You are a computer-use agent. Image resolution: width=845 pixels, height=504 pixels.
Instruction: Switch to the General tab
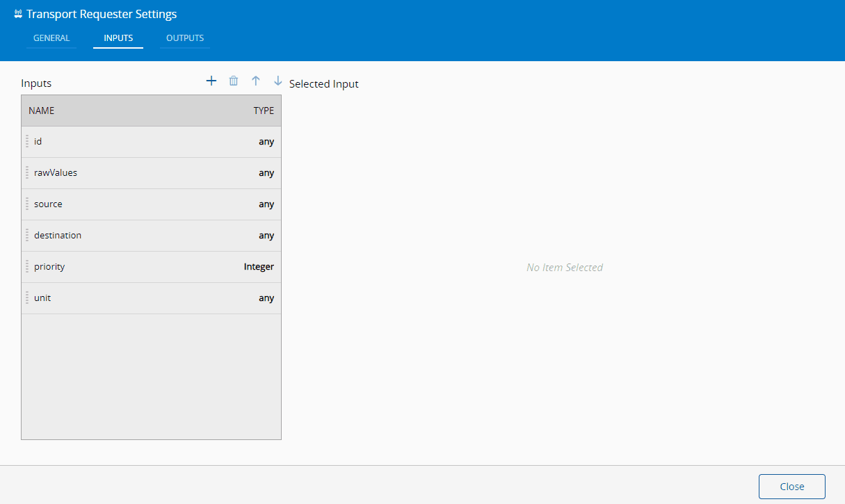(51, 38)
